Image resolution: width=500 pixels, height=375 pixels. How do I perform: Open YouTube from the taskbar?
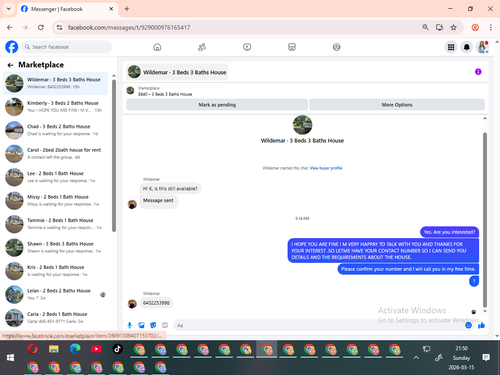[x=96, y=349]
